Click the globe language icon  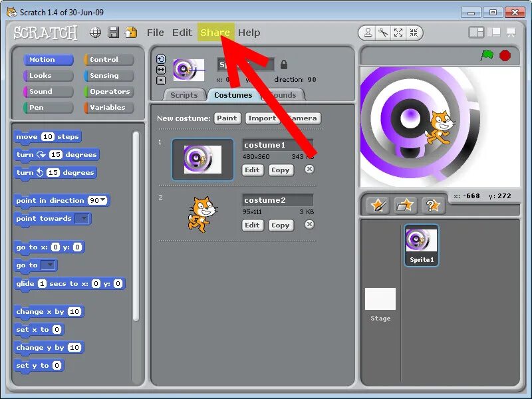[95, 33]
